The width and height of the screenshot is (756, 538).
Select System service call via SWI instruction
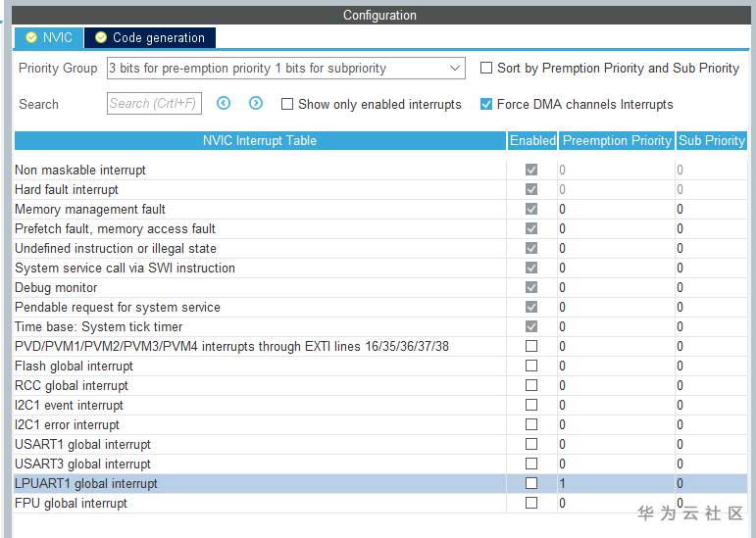tap(380, 268)
